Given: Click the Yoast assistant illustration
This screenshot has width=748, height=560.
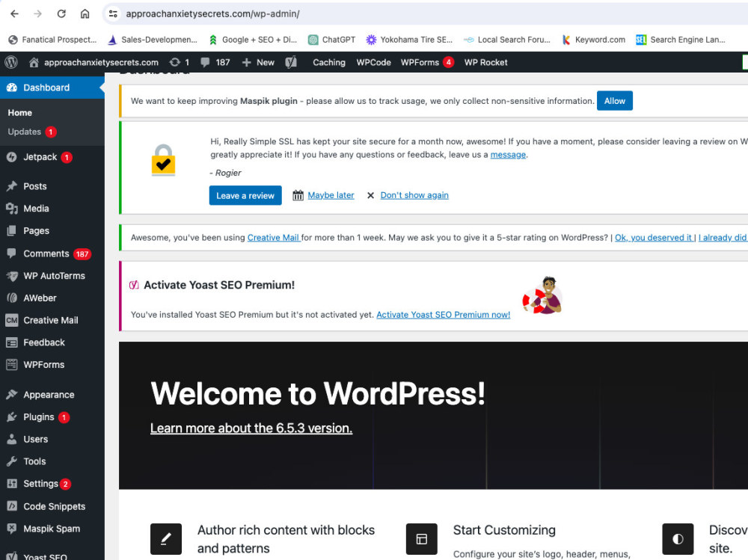Looking at the screenshot, I should (543, 295).
